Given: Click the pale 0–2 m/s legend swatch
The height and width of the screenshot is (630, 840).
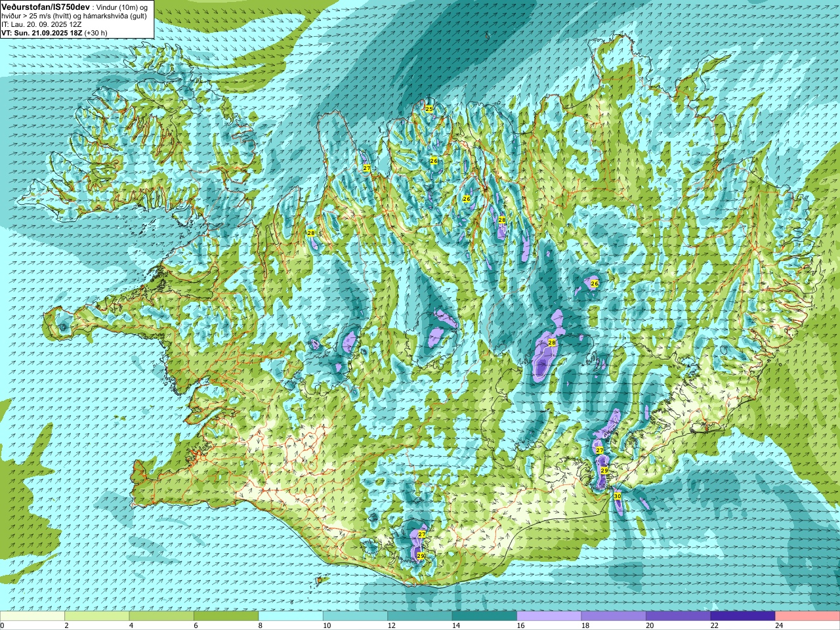Looking at the screenshot, I should [32, 616].
